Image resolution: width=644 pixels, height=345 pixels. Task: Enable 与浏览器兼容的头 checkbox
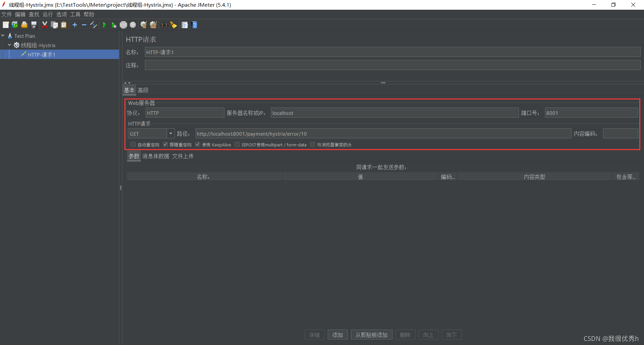tap(313, 145)
